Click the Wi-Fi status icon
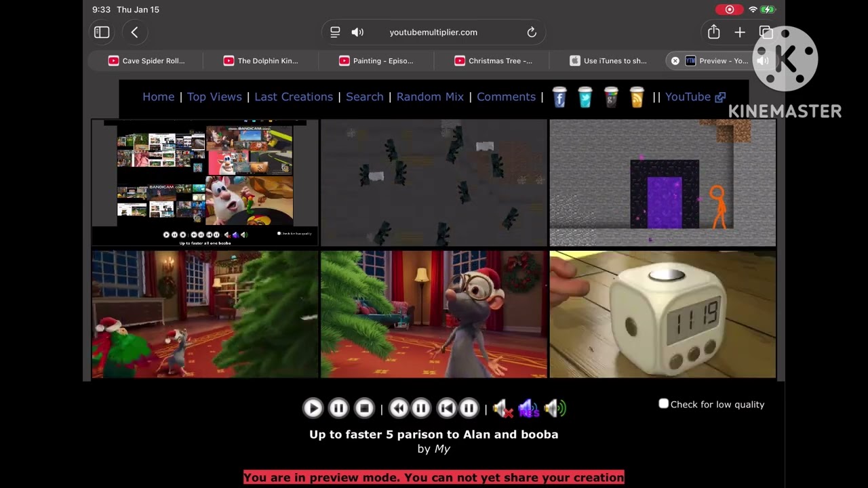868x488 pixels. coord(753,9)
